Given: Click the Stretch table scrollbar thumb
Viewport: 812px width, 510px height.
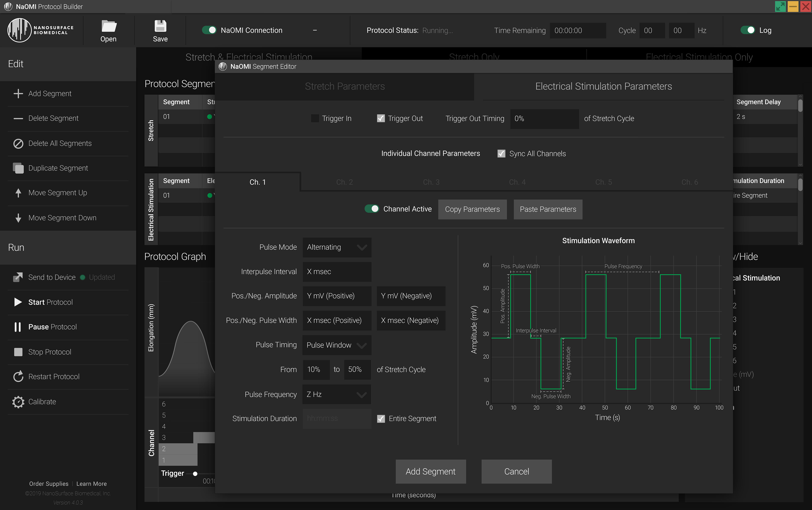Looking at the screenshot, I should pyautogui.click(x=800, y=106).
